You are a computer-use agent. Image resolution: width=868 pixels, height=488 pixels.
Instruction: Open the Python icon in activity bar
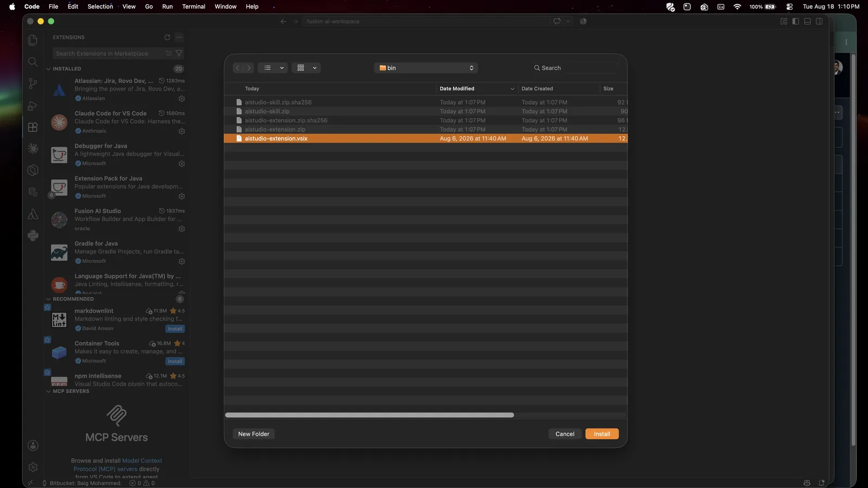click(33, 235)
